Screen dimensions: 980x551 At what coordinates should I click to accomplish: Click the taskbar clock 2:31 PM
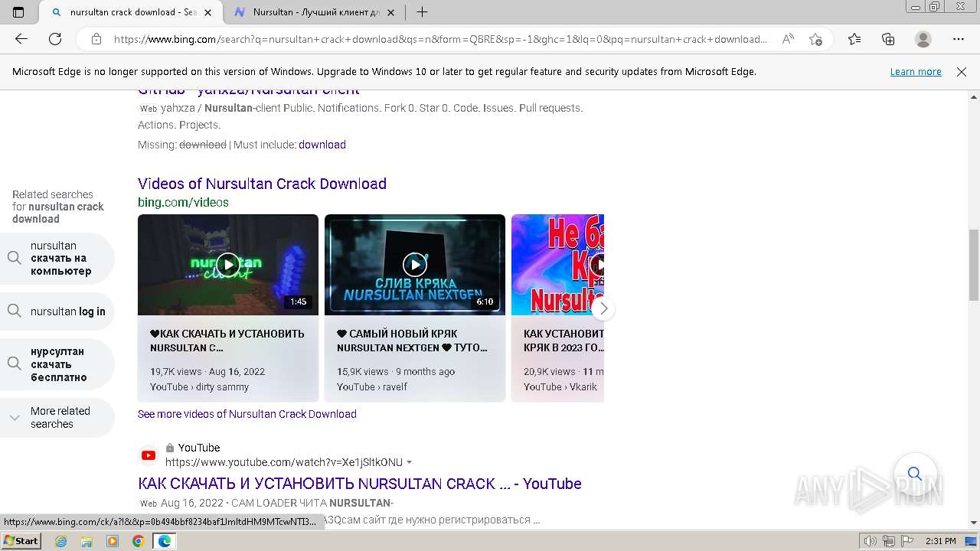(x=940, y=541)
